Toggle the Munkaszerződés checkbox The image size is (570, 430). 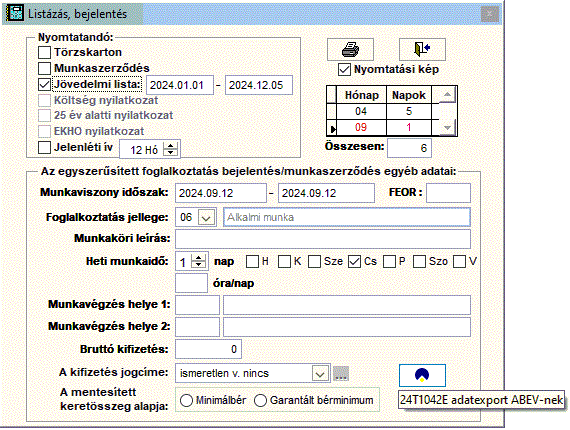click(x=44, y=68)
